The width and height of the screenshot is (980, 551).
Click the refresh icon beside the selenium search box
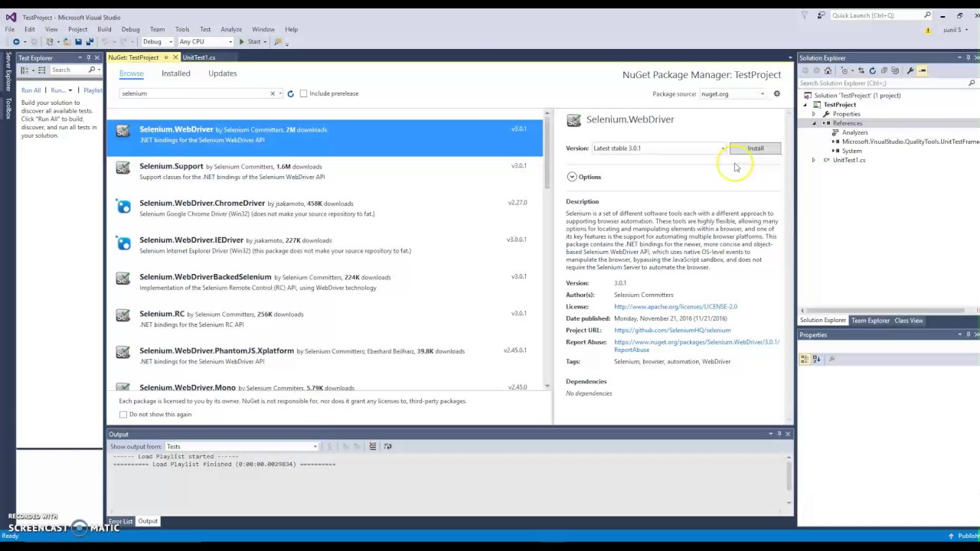click(290, 93)
